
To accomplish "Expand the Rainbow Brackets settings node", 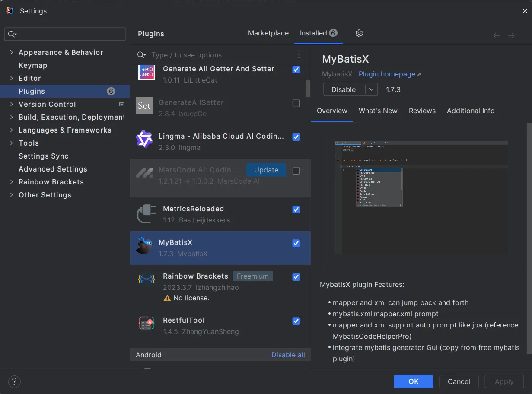I will point(11,182).
